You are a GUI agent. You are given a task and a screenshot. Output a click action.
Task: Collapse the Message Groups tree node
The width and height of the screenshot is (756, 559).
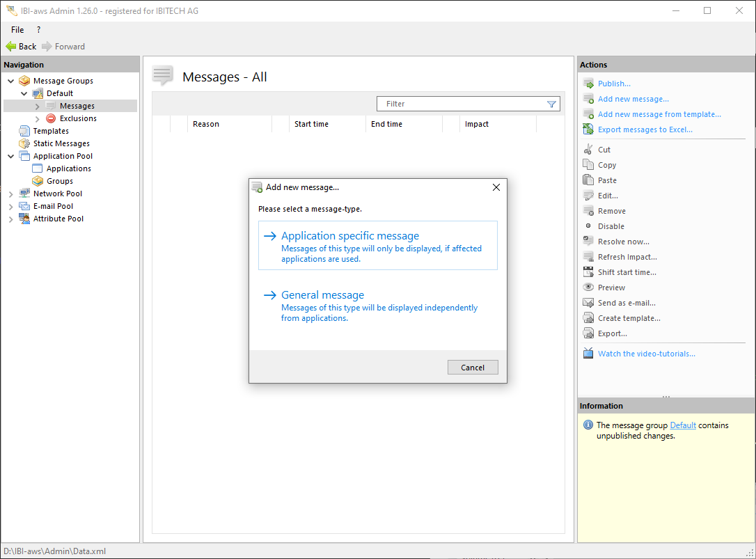[11, 81]
